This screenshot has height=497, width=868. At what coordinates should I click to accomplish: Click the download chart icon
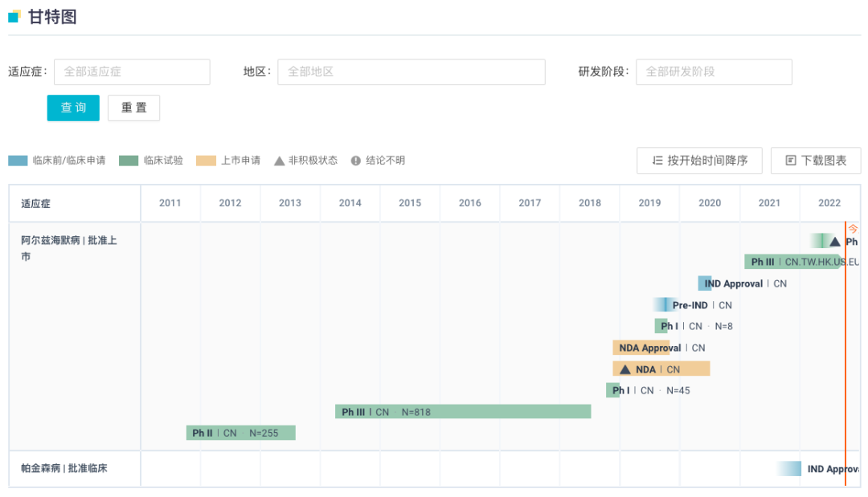(791, 161)
